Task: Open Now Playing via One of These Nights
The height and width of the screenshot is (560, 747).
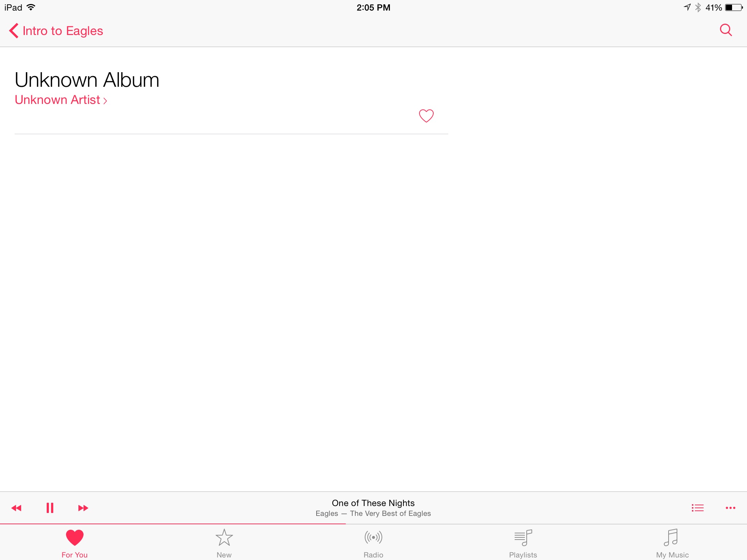Action: pyautogui.click(x=373, y=503)
